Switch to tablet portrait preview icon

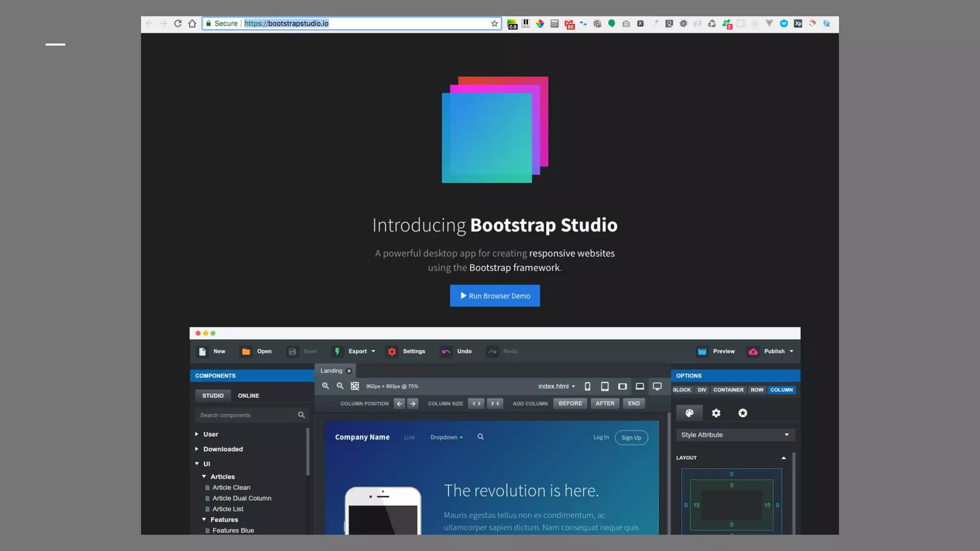(x=605, y=386)
